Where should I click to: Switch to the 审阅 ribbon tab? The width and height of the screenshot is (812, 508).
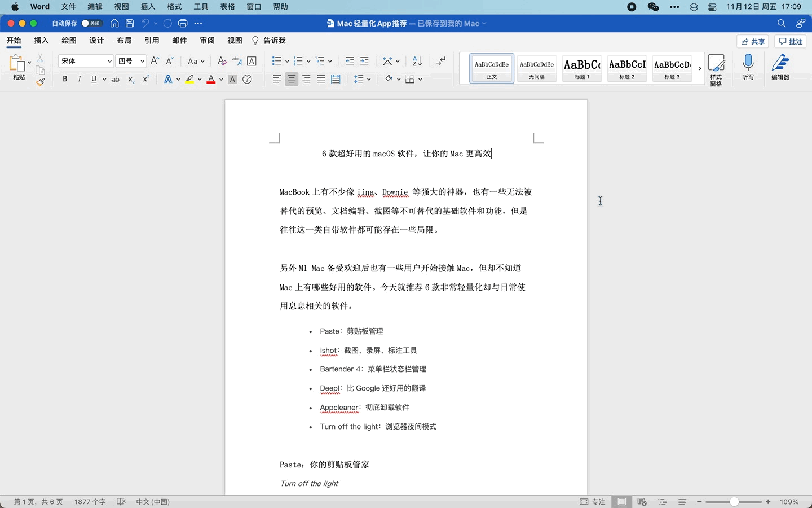(207, 41)
